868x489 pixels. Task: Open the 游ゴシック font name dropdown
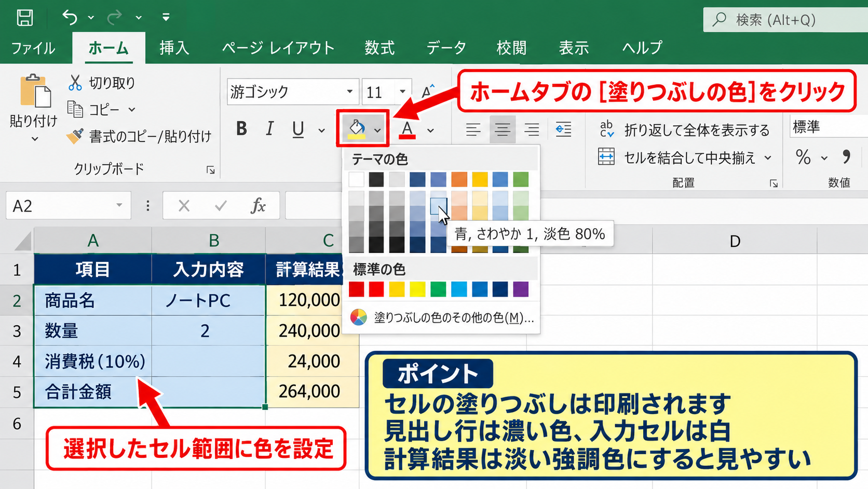tap(350, 92)
